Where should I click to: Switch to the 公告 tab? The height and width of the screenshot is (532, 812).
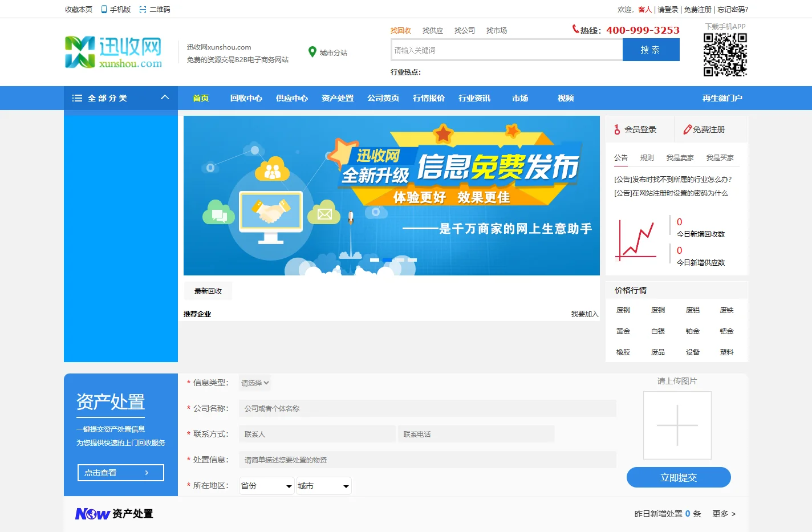click(x=621, y=158)
